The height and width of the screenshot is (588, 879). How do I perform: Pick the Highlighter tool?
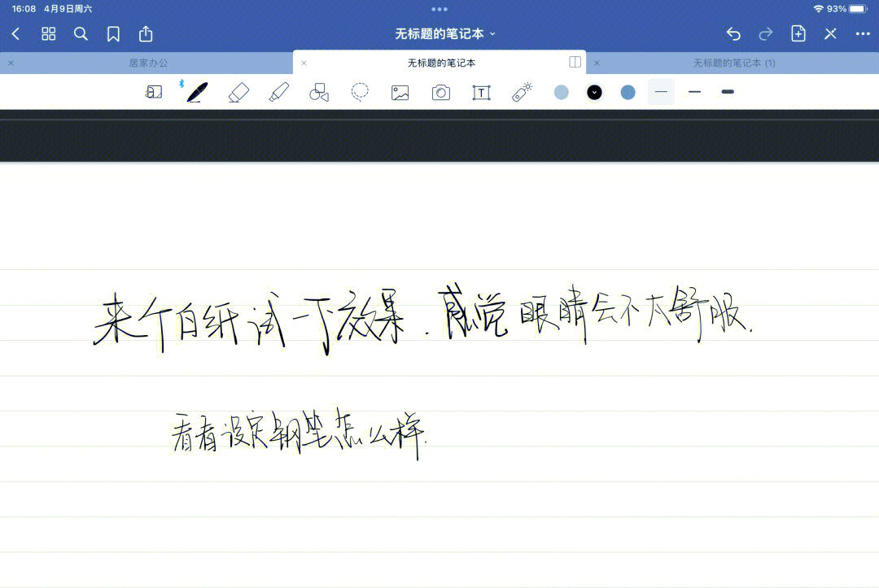click(x=279, y=92)
